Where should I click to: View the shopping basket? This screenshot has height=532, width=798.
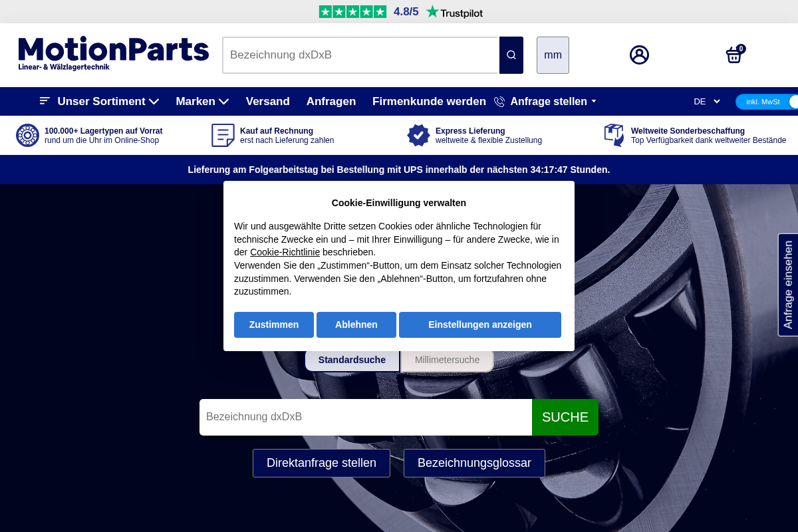point(733,55)
